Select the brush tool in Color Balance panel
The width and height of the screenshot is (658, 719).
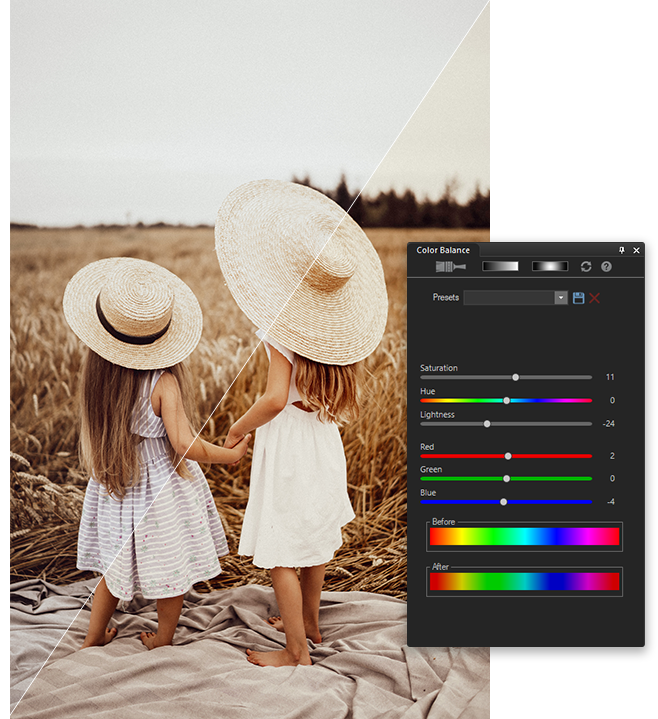click(453, 267)
